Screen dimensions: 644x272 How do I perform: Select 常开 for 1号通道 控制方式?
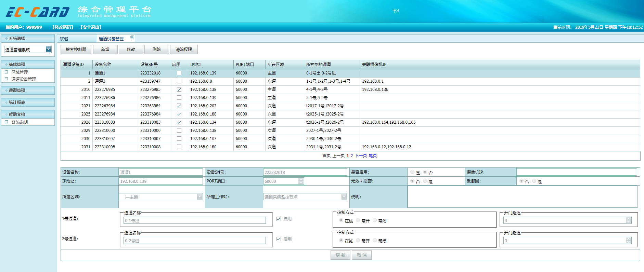tap(358, 220)
